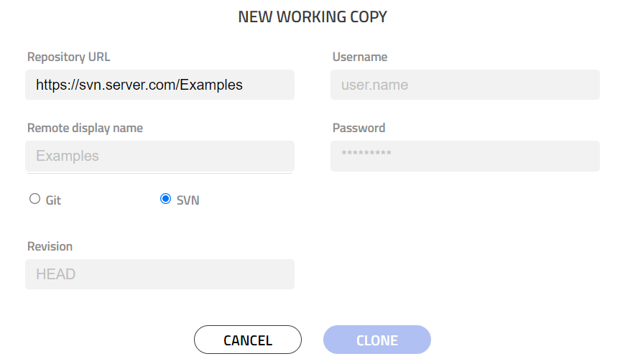Select the Git radio button

[x=34, y=198]
